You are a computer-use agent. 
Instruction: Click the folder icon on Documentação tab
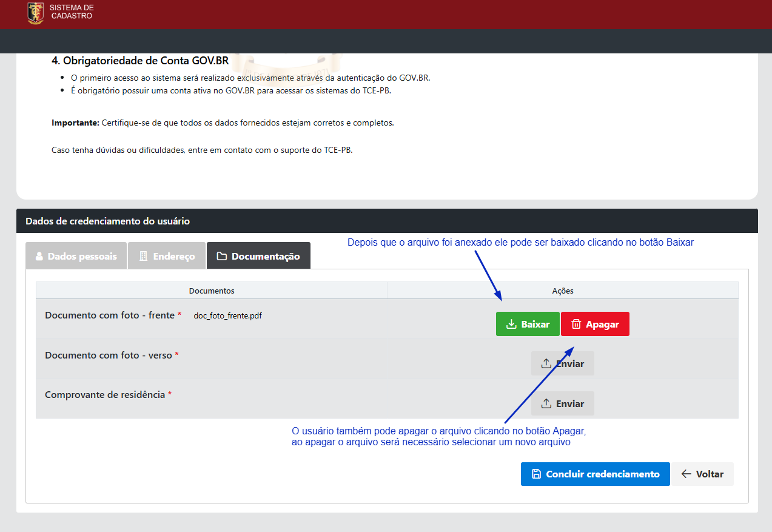[x=222, y=257]
